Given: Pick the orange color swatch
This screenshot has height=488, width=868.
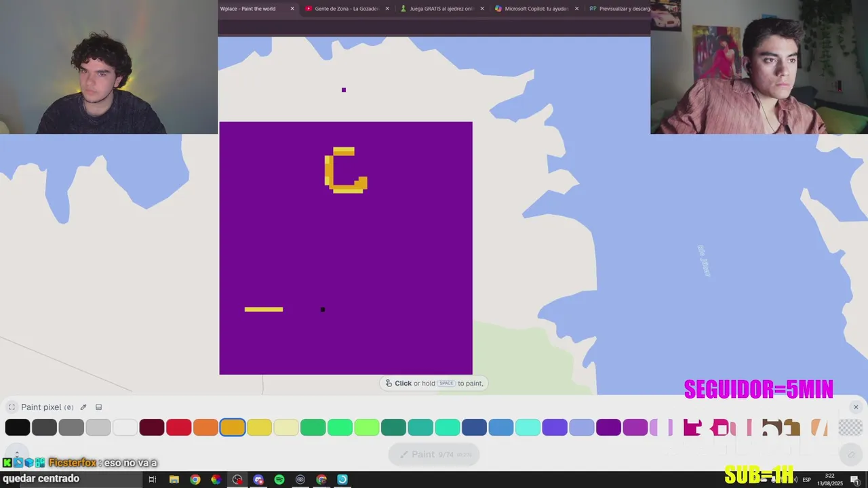Looking at the screenshot, I should pyautogui.click(x=205, y=427).
